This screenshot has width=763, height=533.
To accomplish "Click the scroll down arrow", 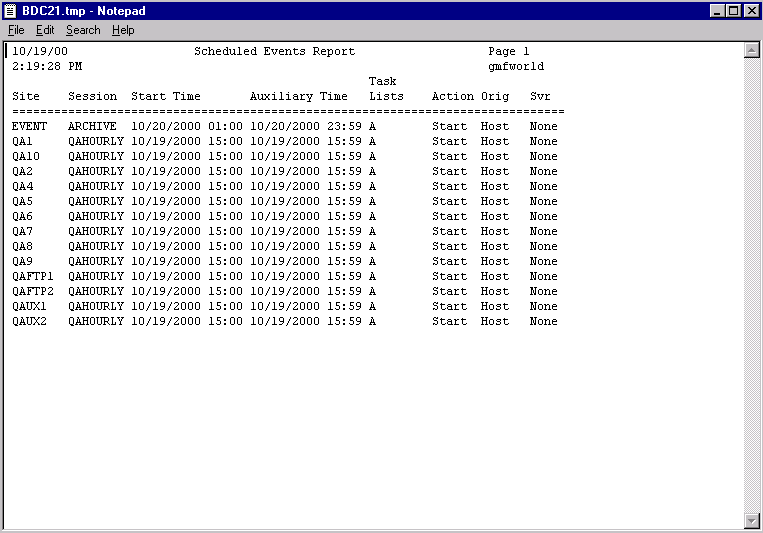I will point(752,520).
